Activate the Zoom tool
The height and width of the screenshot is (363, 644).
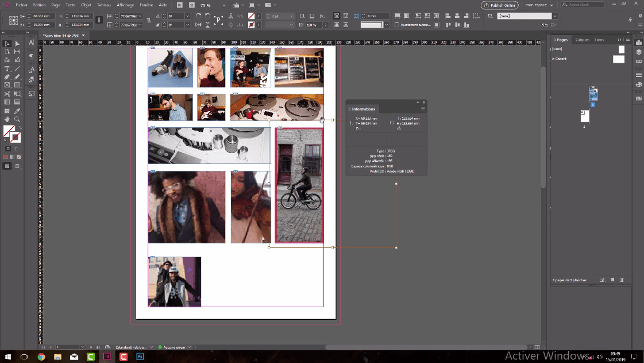pos(17,119)
